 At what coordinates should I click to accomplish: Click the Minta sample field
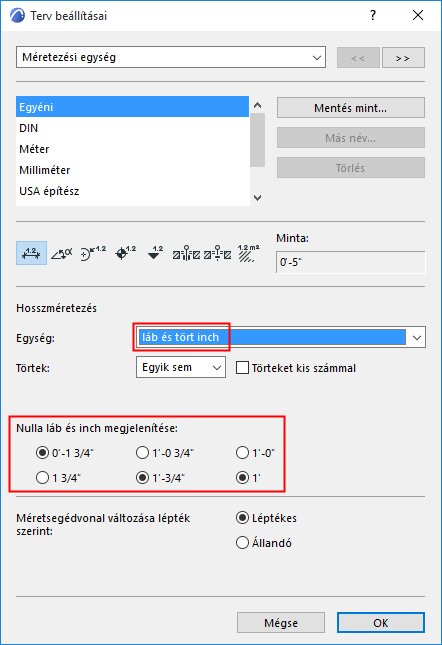351,262
